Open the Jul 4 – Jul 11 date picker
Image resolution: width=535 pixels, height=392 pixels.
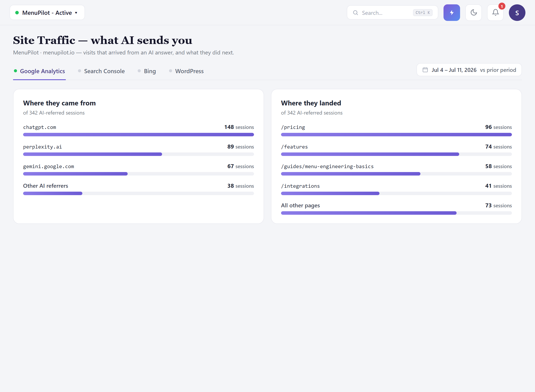coord(469,70)
